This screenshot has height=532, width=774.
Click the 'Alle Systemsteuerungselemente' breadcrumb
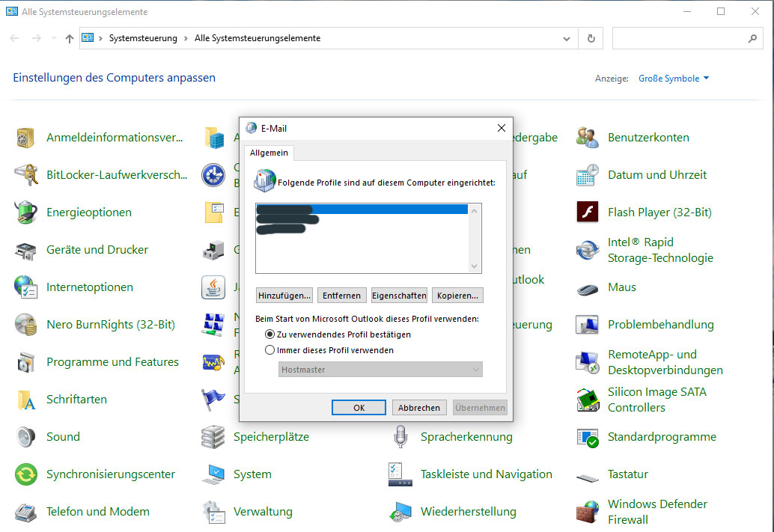tap(258, 38)
